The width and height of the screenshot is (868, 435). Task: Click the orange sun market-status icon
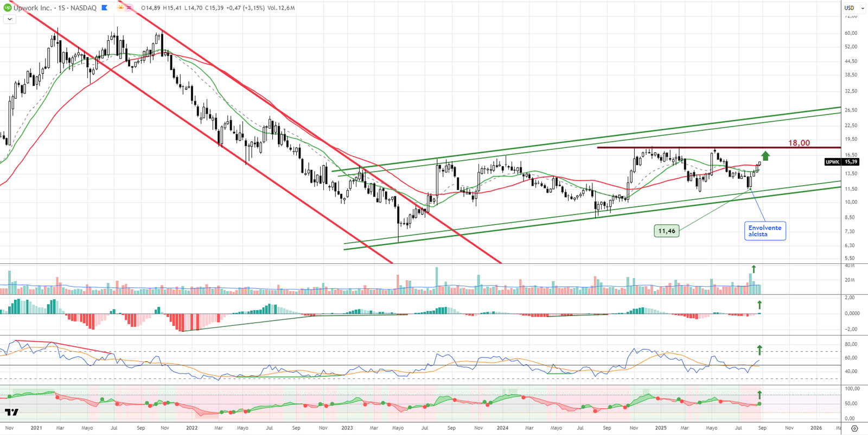point(120,8)
